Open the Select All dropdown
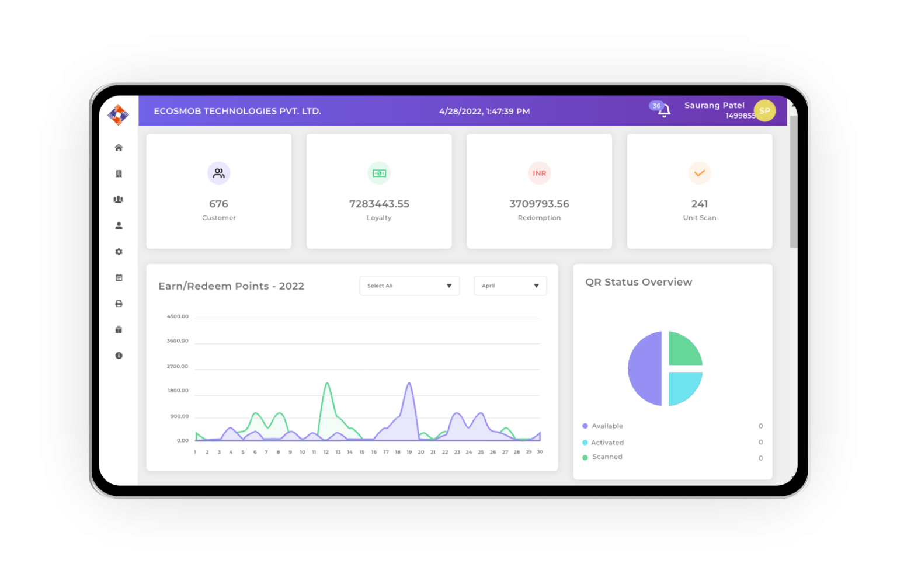The width and height of the screenshot is (897, 588). point(409,286)
